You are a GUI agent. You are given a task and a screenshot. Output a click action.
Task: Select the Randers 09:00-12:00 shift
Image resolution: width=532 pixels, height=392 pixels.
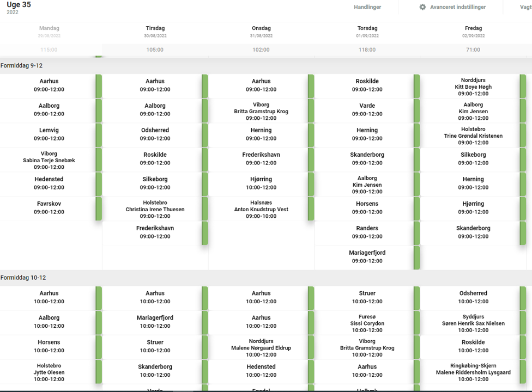367,232
